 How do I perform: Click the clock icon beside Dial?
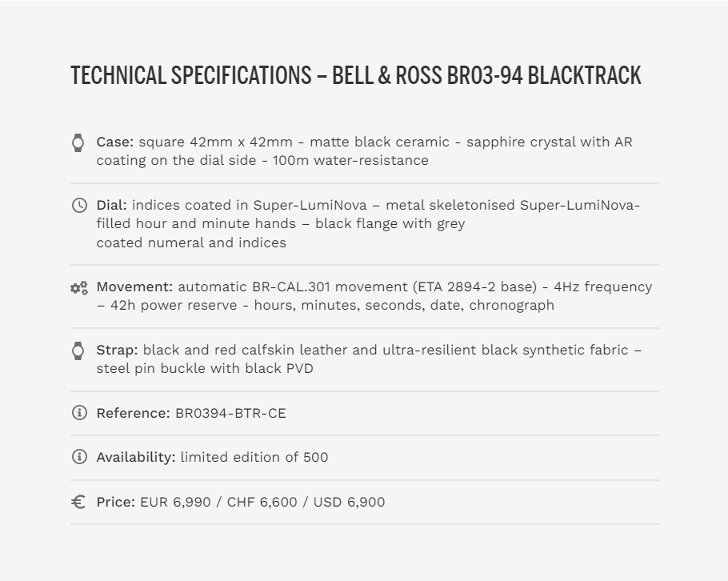(79, 206)
